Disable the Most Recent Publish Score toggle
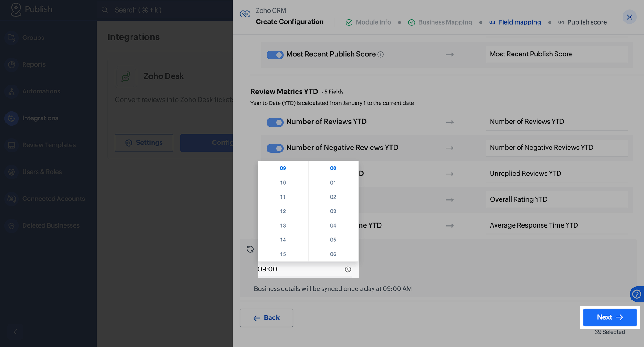Viewport: 644px width, 347px height. pyautogui.click(x=275, y=55)
